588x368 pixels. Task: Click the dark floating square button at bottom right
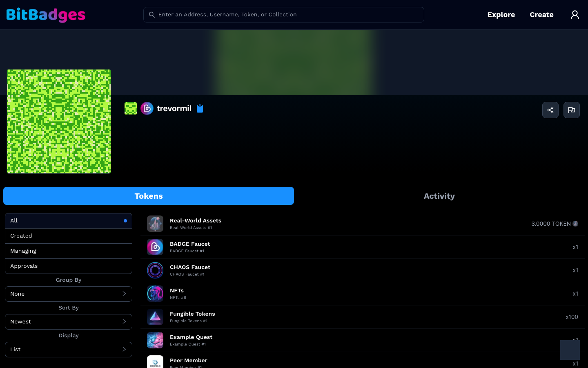570,350
